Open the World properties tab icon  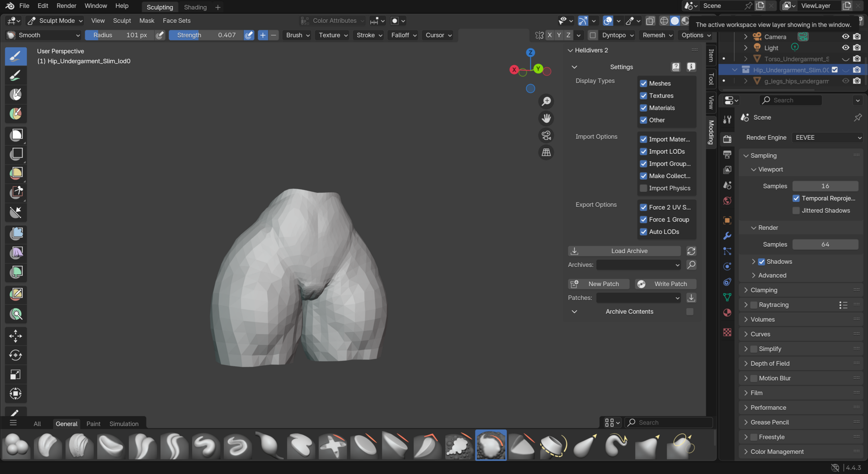[727, 201]
